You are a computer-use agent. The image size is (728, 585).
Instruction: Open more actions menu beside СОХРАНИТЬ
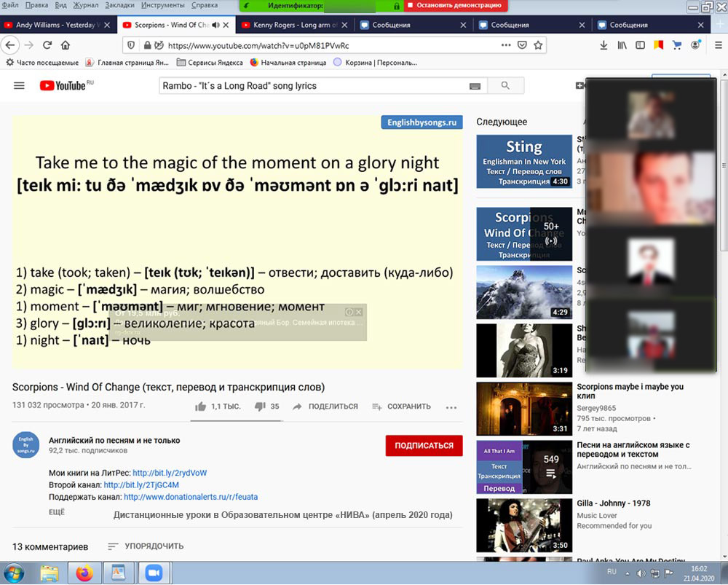(451, 407)
